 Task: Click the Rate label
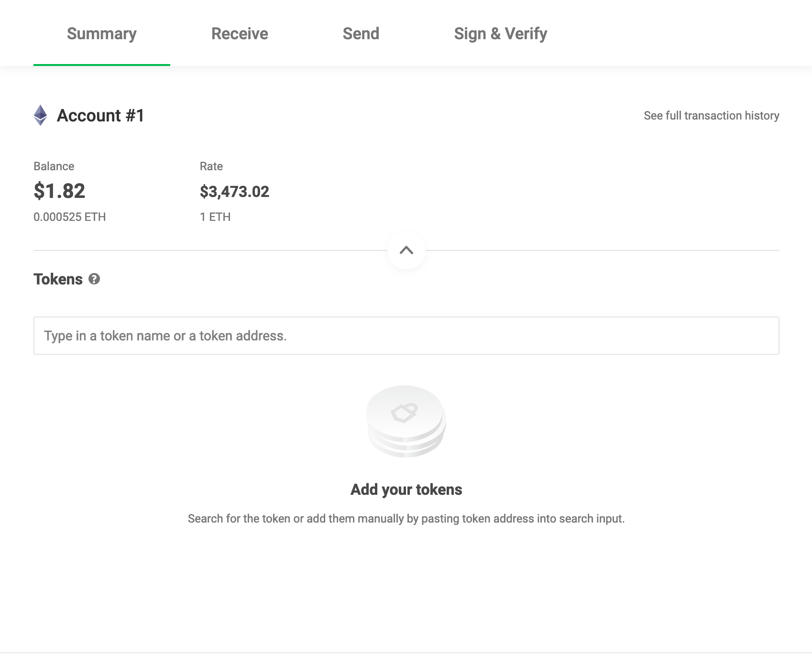211,166
